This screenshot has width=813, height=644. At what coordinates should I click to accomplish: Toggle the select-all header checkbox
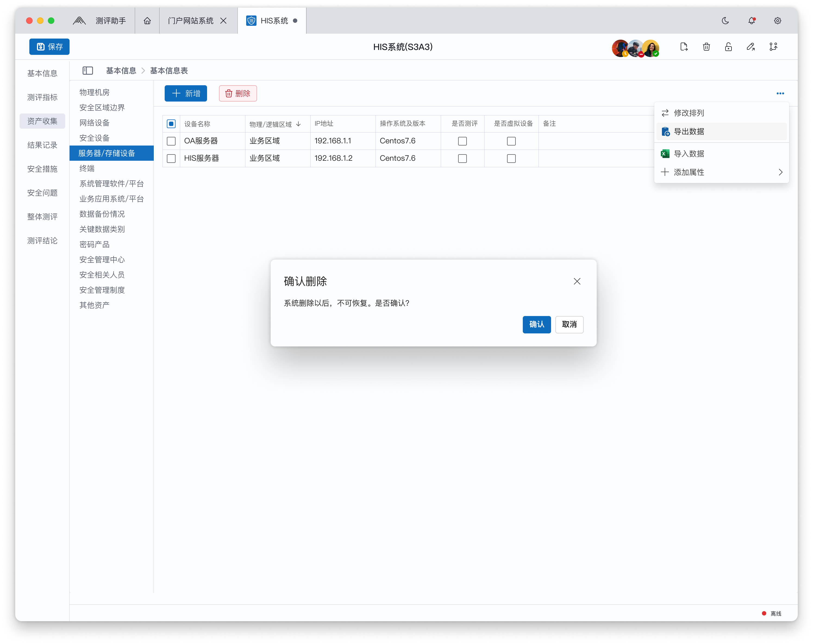click(x=171, y=124)
